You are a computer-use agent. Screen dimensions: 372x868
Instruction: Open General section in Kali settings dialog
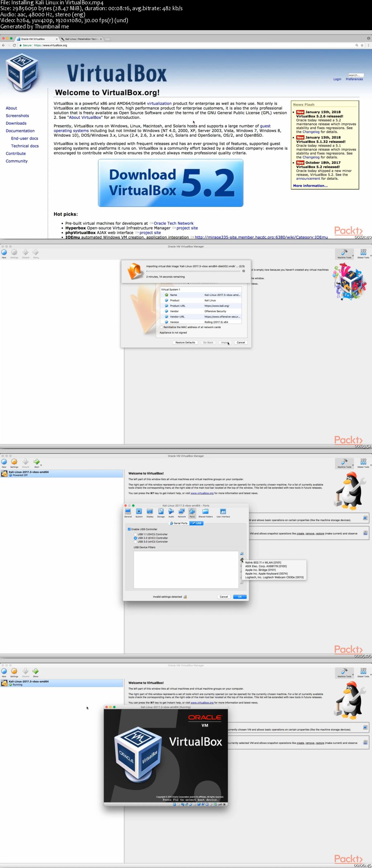(x=128, y=513)
